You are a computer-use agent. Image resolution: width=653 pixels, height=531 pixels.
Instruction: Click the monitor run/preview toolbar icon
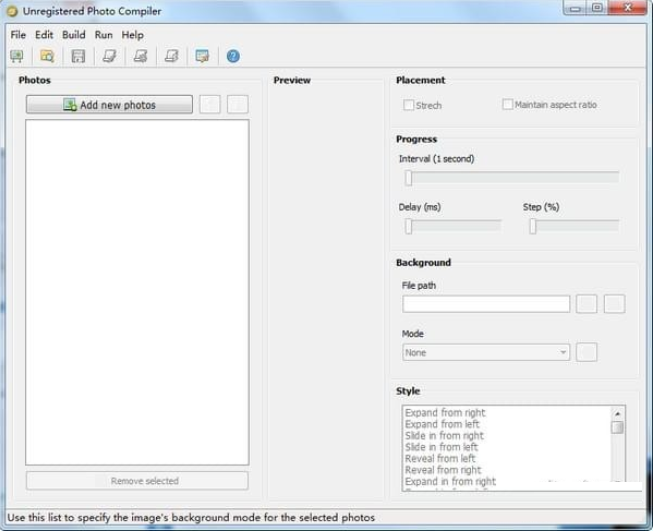202,56
